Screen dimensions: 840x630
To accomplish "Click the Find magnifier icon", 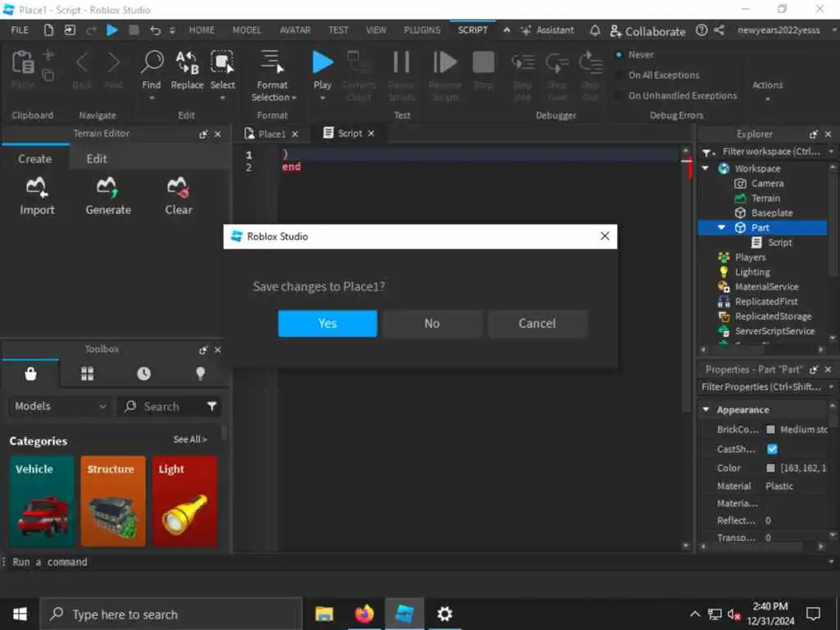I will point(152,62).
